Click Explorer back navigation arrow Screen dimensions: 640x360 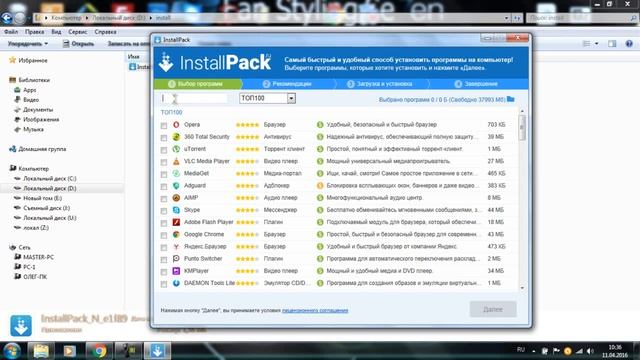click(x=7, y=18)
